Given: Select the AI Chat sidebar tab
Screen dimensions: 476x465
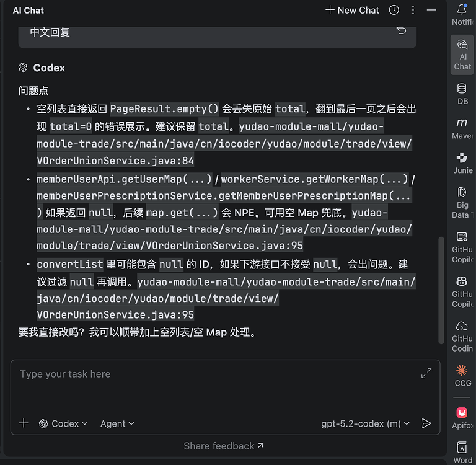Looking at the screenshot, I should 462,55.
